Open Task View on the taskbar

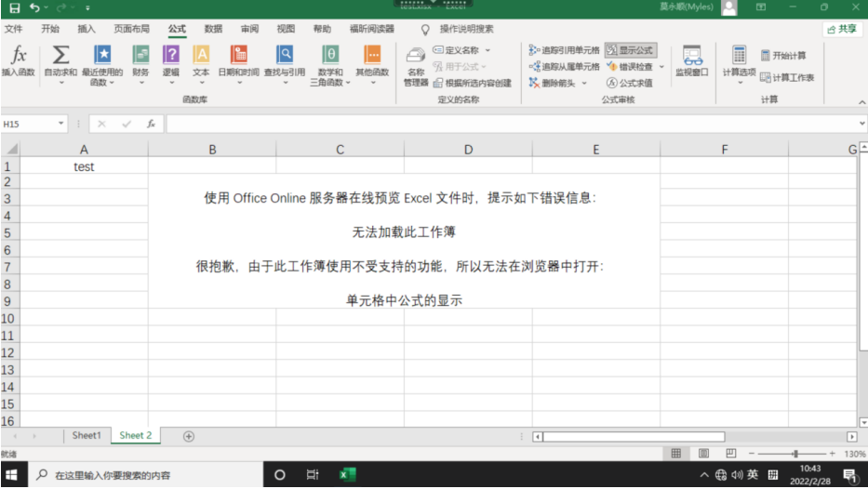point(313,475)
